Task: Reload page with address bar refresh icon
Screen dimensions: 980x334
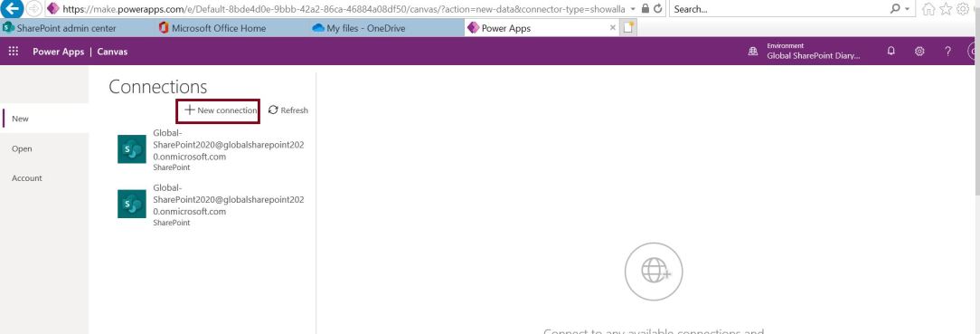Action: coord(657,9)
